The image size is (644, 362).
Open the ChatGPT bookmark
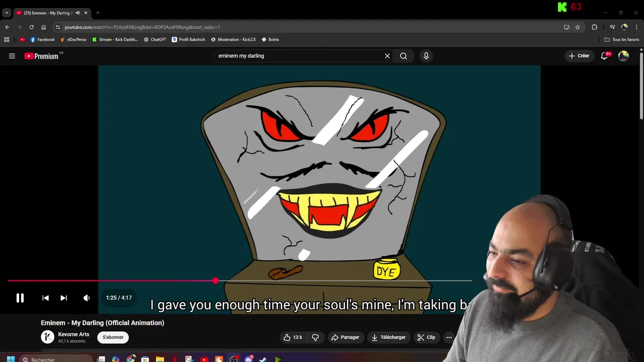[155, 39]
